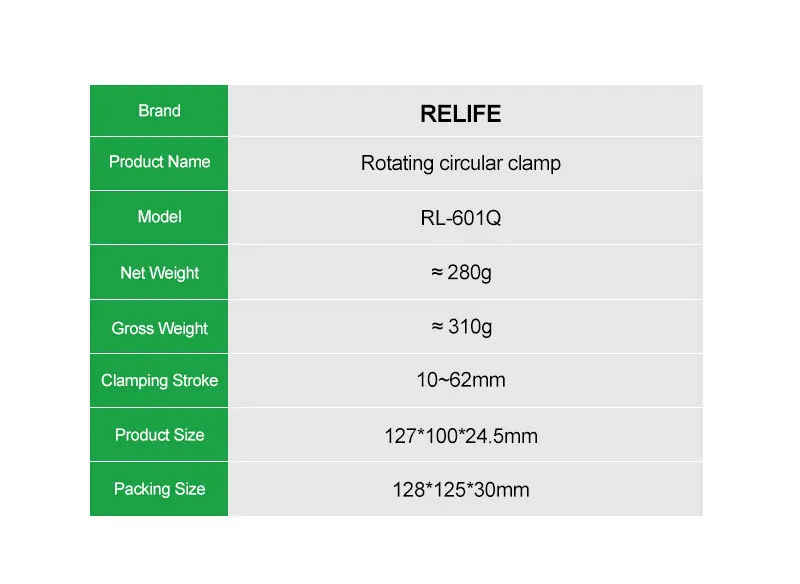
Task: Click the ≈ 310g gross weight value
Action: point(461,327)
